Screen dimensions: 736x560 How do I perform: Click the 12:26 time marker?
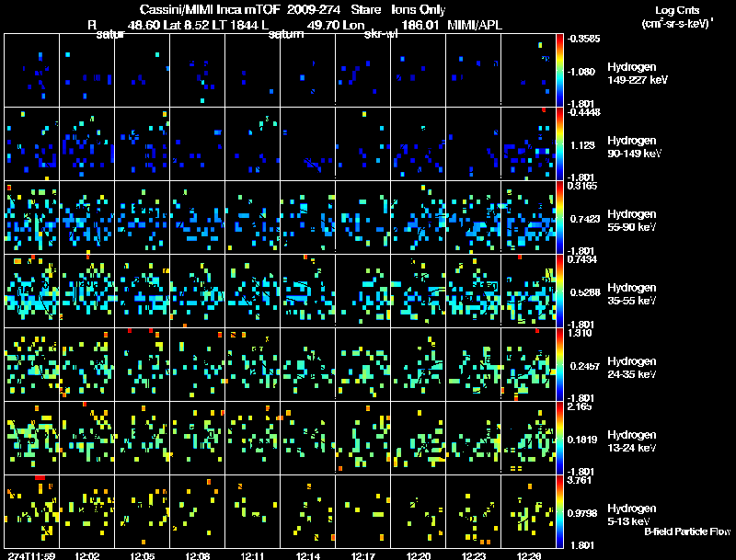click(x=529, y=555)
